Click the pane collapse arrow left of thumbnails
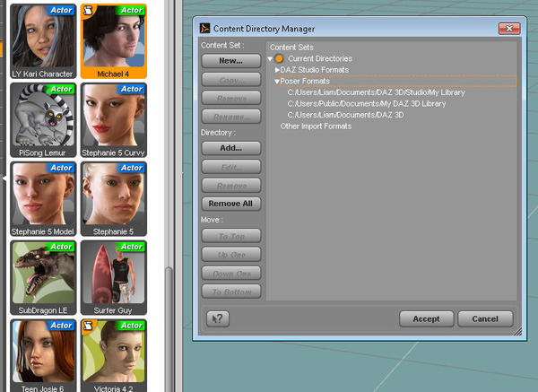538x392 pixels. (4, 179)
